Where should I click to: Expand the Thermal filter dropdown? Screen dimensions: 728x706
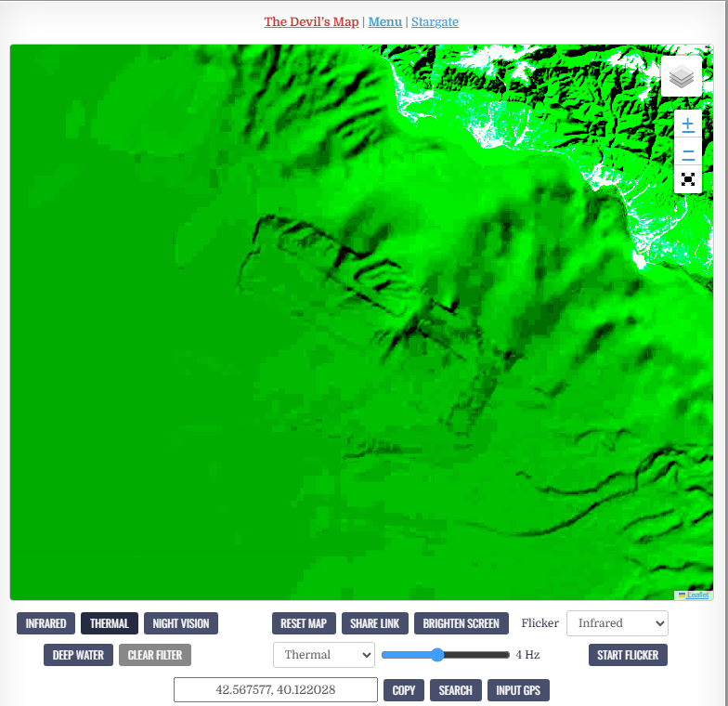323,655
